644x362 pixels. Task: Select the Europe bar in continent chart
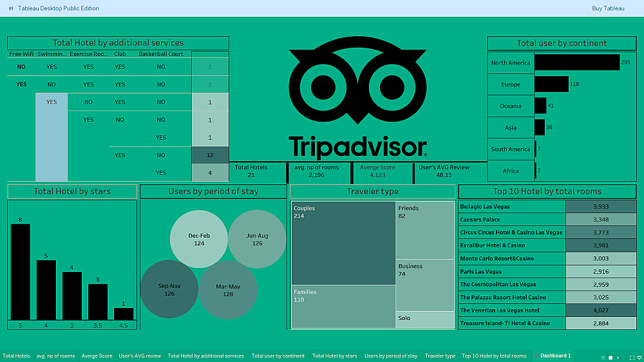(x=552, y=84)
